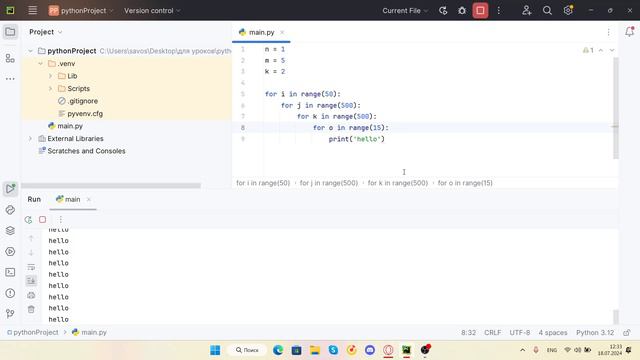
Task: Click the line separator CRLF status
Action: (x=492, y=333)
